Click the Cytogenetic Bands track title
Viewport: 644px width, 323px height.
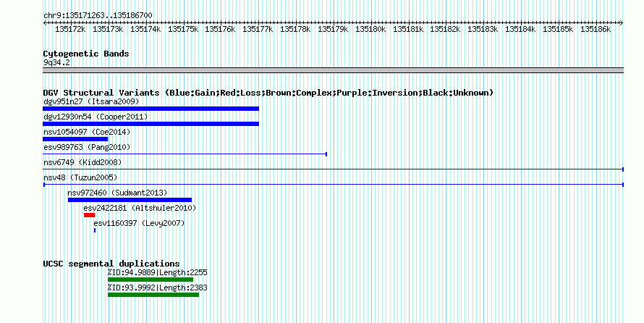(x=86, y=54)
